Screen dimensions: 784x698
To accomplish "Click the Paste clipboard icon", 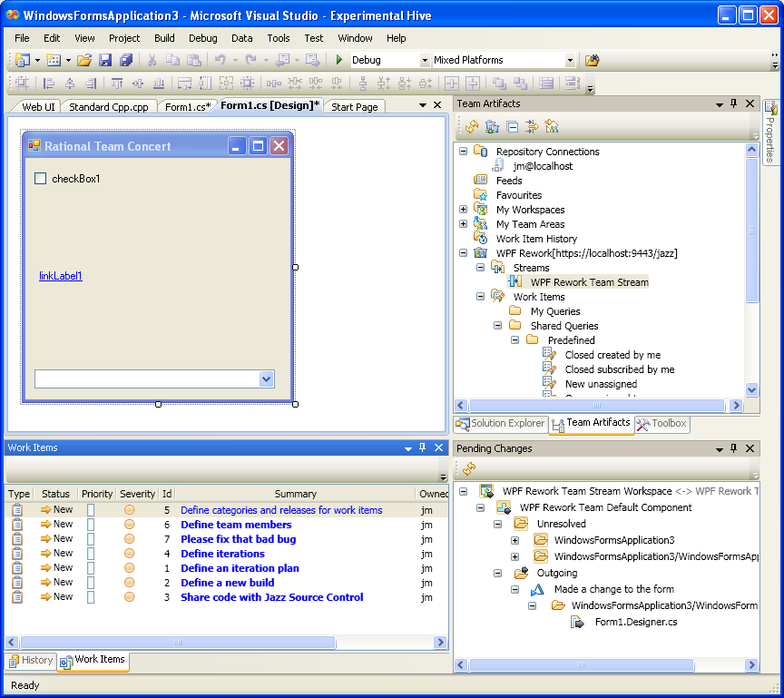I will coord(194,61).
